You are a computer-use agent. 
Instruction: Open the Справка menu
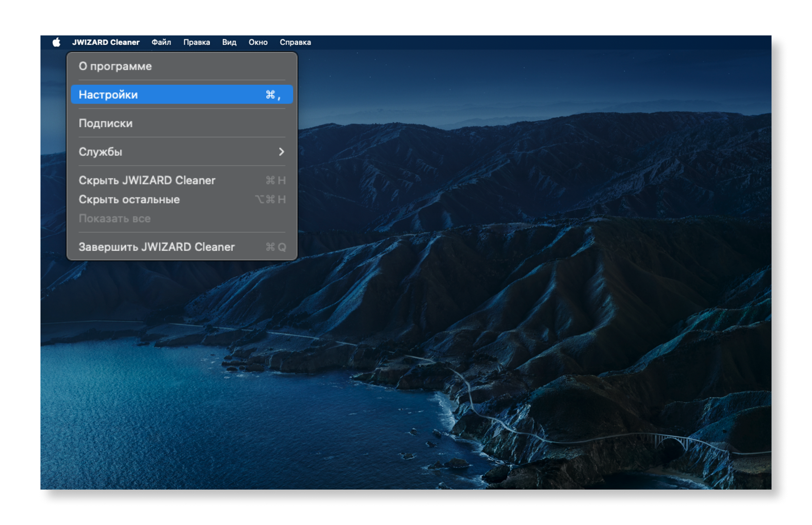pyautogui.click(x=295, y=42)
